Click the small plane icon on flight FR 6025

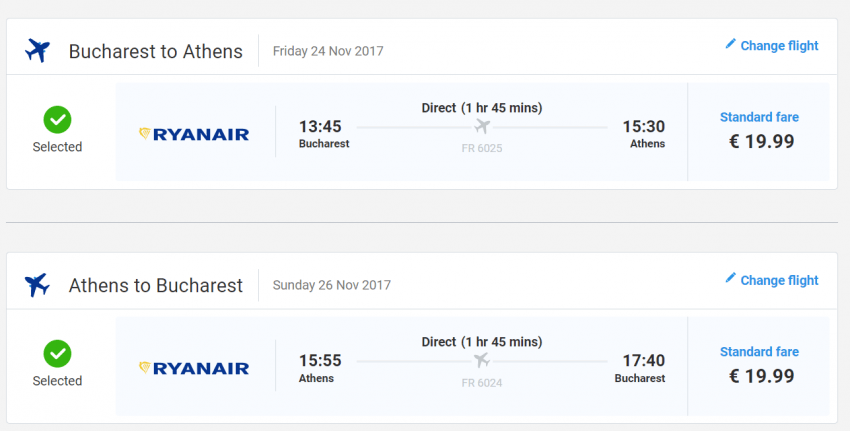483,126
